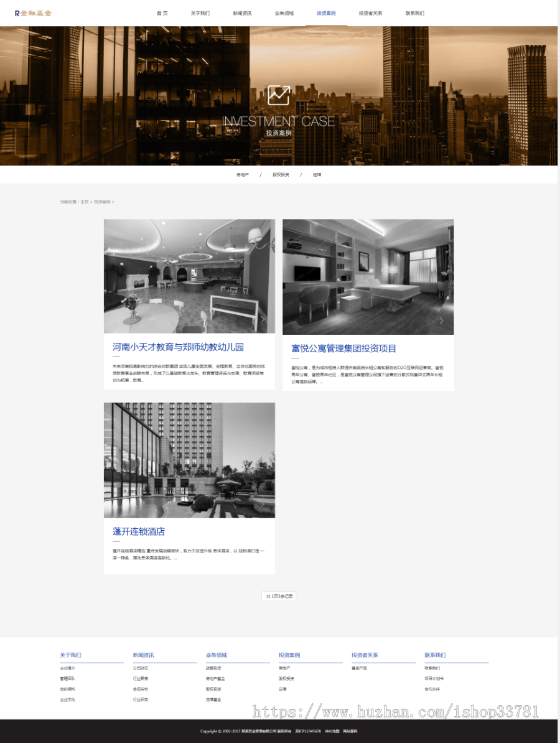Viewport: 560px width, 743px height.
Task: Open 企业文化 in the footer
Action: coord(68,699)
